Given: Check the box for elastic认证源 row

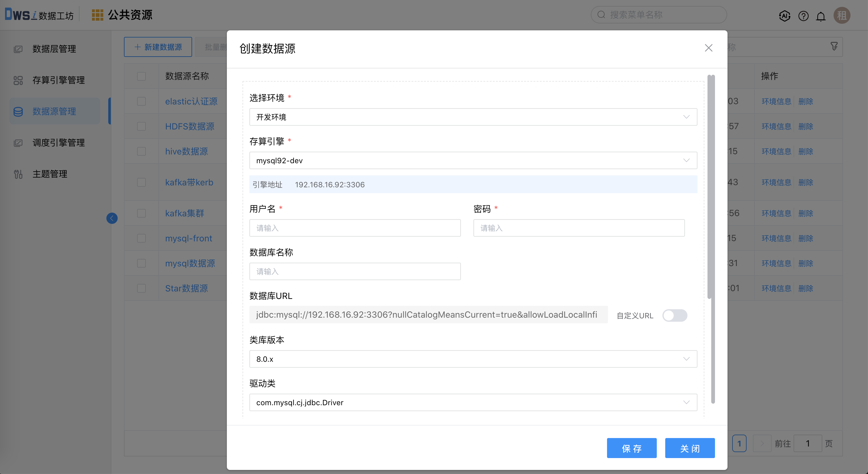Looking at the screenshot, I should click(x=141, y=101).
